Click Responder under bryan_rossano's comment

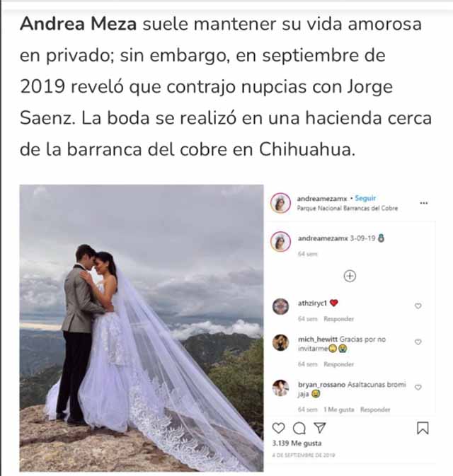pos(375,410)
